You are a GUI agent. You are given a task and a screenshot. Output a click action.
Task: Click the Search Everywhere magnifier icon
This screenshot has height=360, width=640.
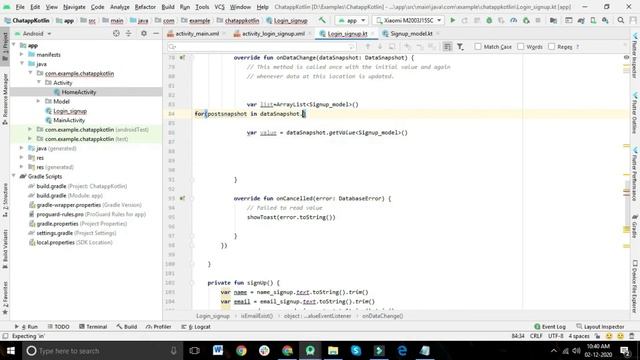point(620,20)
